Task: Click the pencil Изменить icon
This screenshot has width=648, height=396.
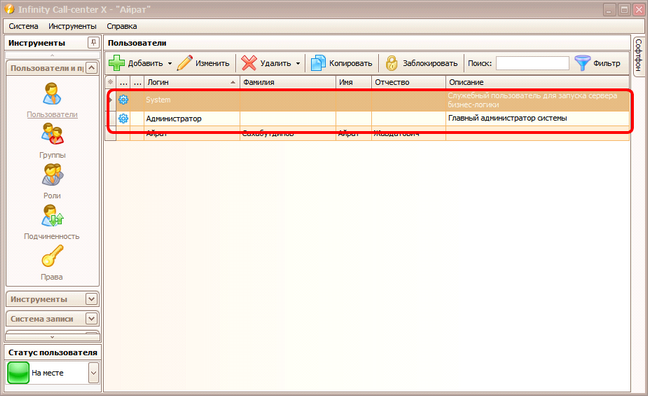Action: (x=184, y=63)
